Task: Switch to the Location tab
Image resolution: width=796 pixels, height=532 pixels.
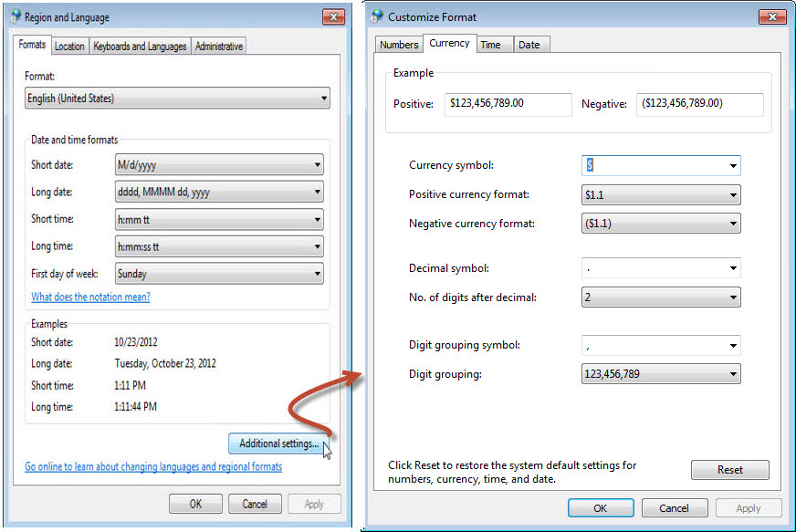Action: pyautogui.click(x=69, y=47)
